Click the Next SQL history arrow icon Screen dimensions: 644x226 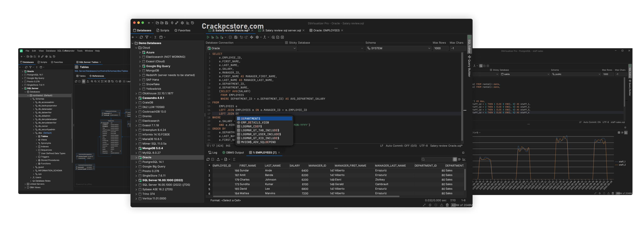(246, 37)
